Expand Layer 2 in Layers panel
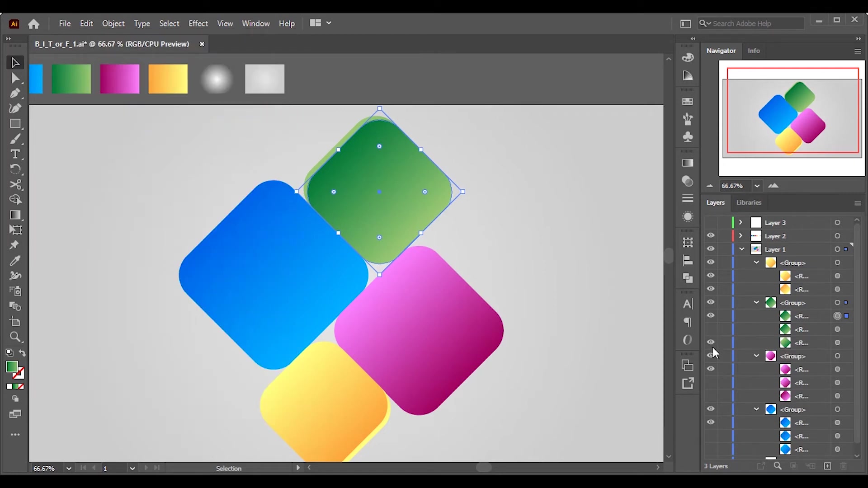The height and width of the screenshot is (488, 868). tap(741, 236)
